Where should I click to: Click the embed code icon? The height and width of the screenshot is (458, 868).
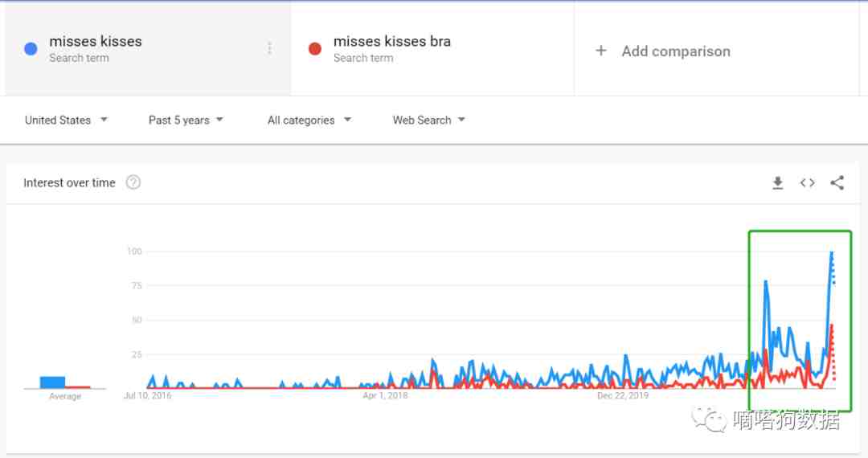coord(807,183)
